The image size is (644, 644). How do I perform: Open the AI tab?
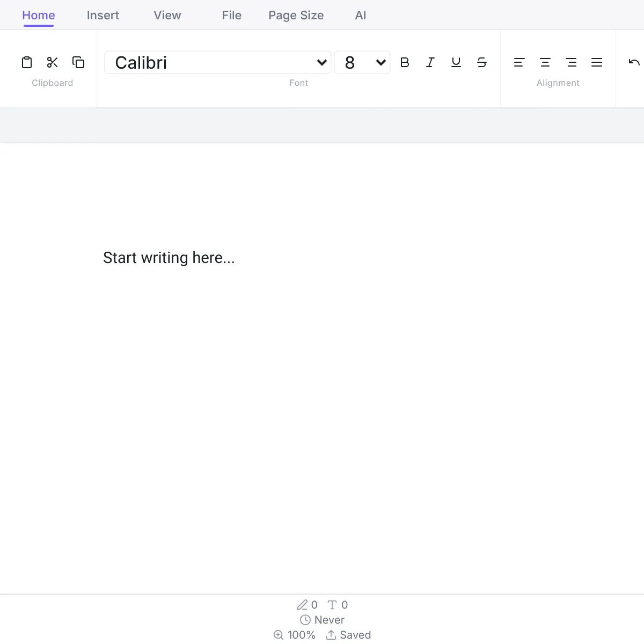pyautogui.click(x=361, y=15)
